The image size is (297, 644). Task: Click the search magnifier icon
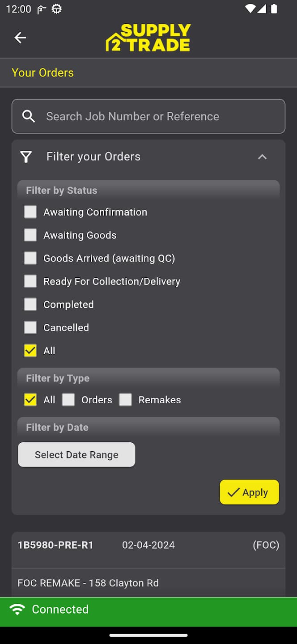click(x=28, y=116)
